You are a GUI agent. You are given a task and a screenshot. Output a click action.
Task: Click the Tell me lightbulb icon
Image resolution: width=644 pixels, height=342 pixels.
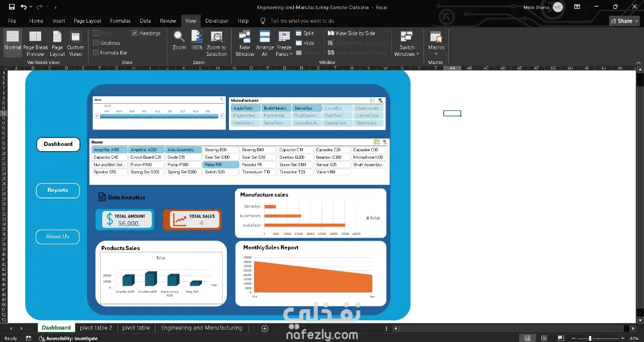coord(263,21)
